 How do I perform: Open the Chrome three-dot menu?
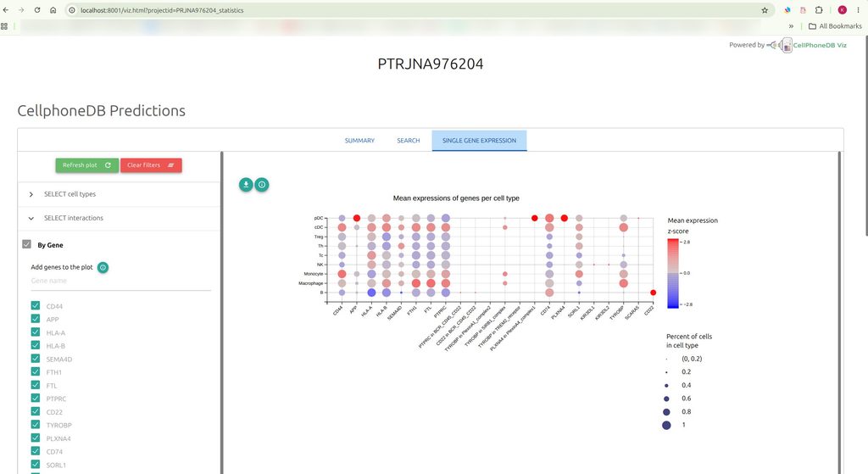click(858, 10)
